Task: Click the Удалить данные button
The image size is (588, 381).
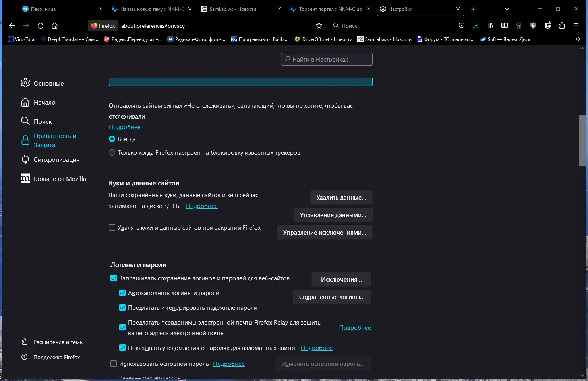Action: pos(341,198)
